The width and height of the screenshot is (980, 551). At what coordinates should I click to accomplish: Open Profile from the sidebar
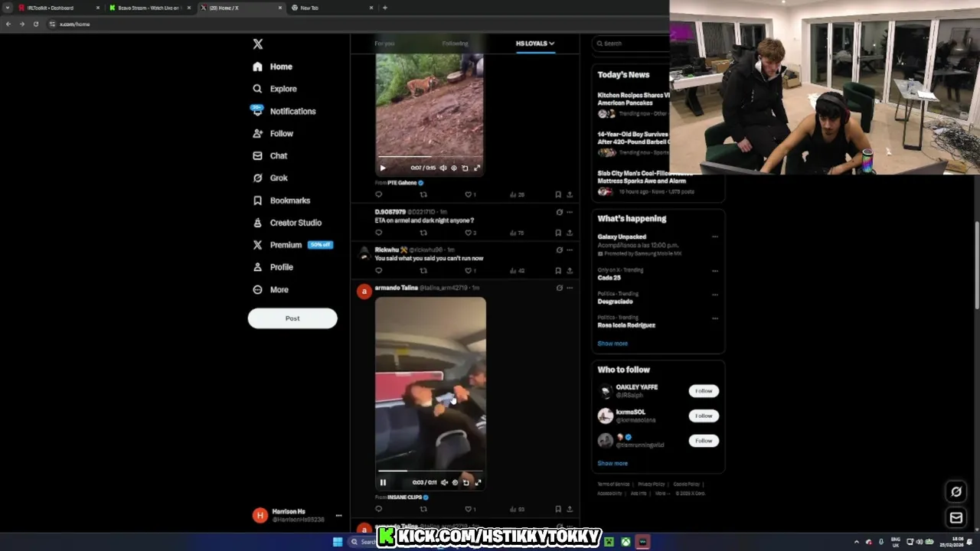(x=273, y=267)
